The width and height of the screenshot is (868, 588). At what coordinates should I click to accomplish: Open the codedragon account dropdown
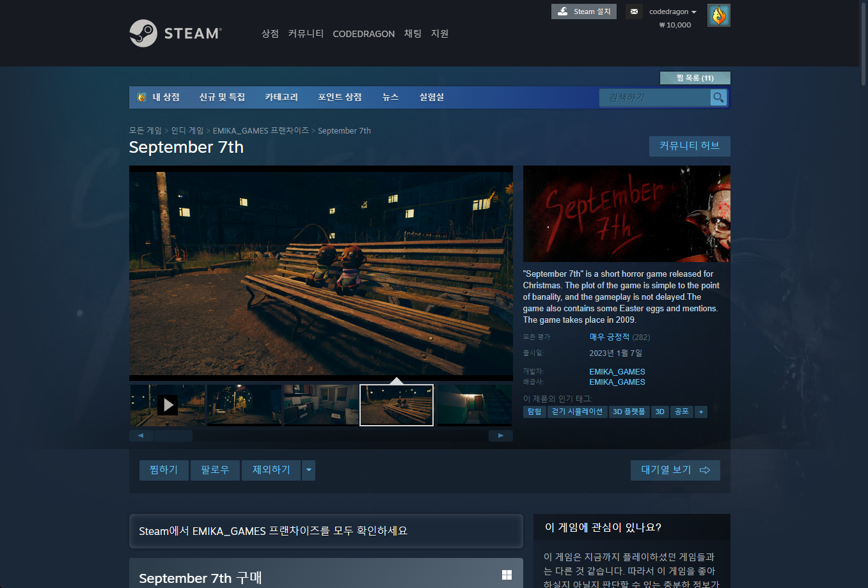[x=673, y=12]
